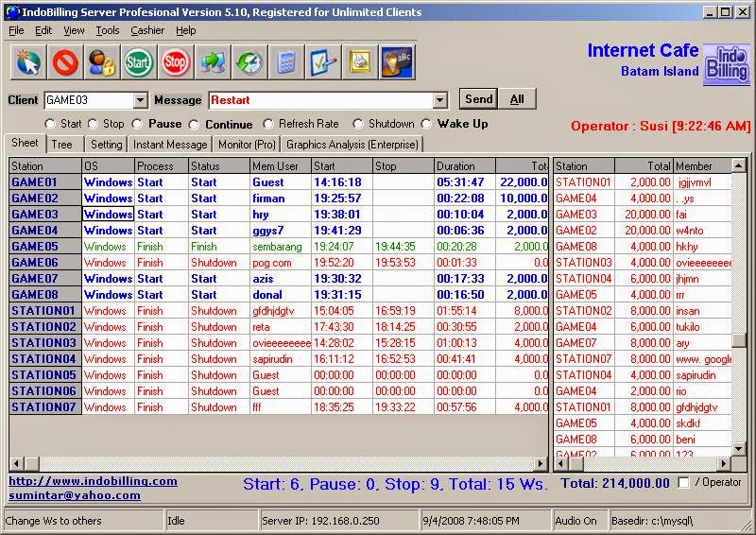The height and width of the screenshot is (535, 756).
Task: Open the calculator toolbar icon
Action: click(286, 62)
